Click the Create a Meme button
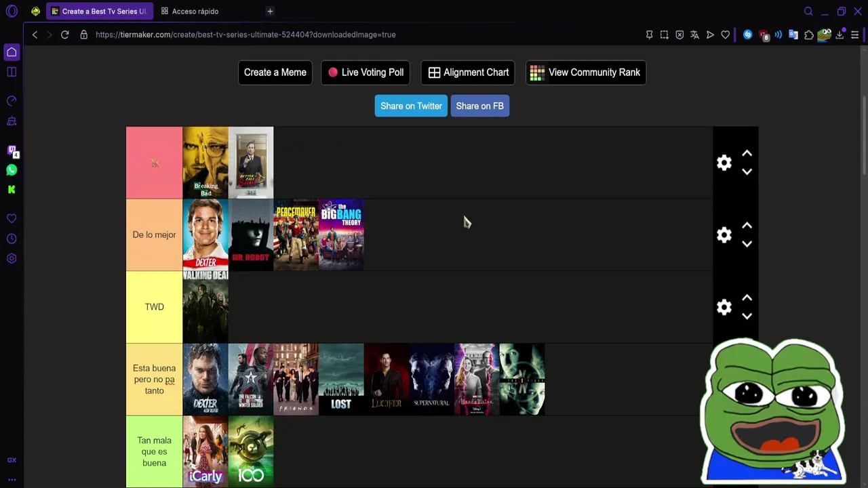Screen dimensions: 868x488 pyautogui.click(x=275, y=73)
